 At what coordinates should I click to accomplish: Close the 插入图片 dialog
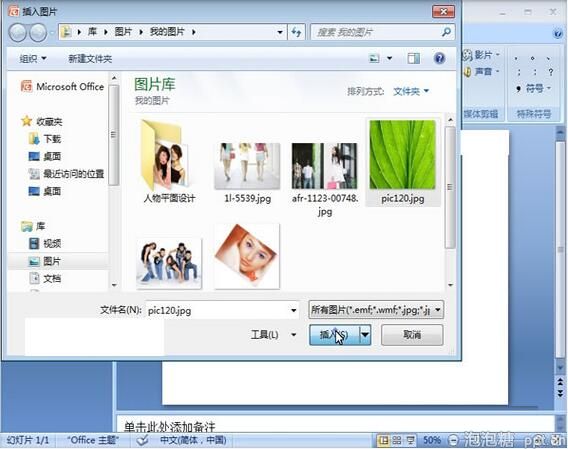click(444, 12)
